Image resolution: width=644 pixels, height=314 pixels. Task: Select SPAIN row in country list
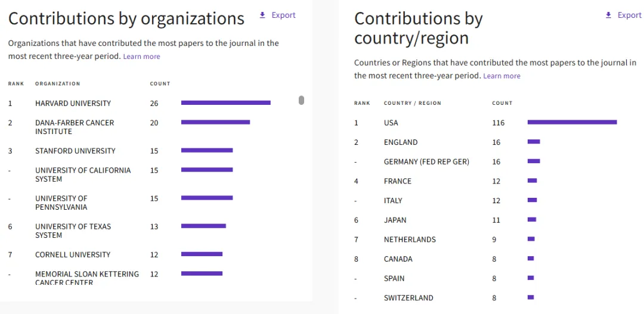pyautogui.click(x=394, y=279)
